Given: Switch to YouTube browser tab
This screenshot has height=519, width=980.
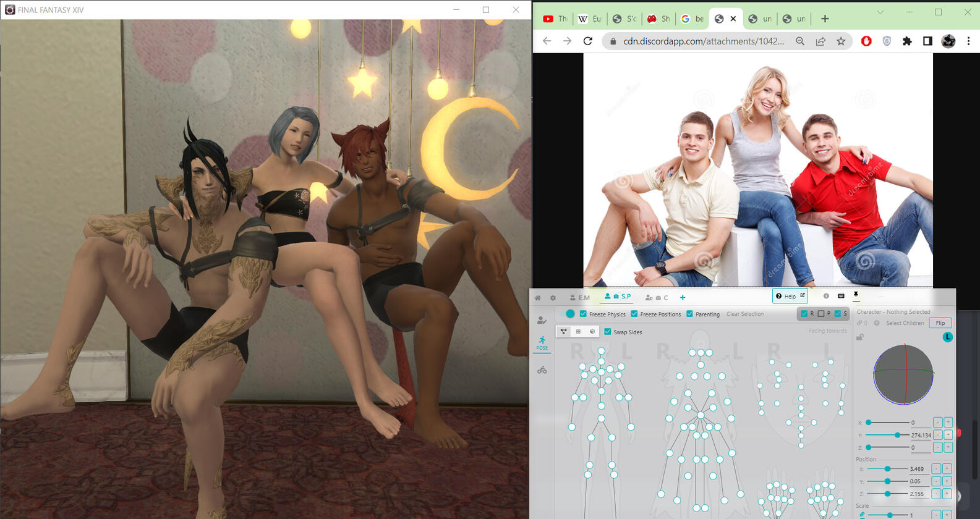Looking at the screenshot, I should coord(555,19).
